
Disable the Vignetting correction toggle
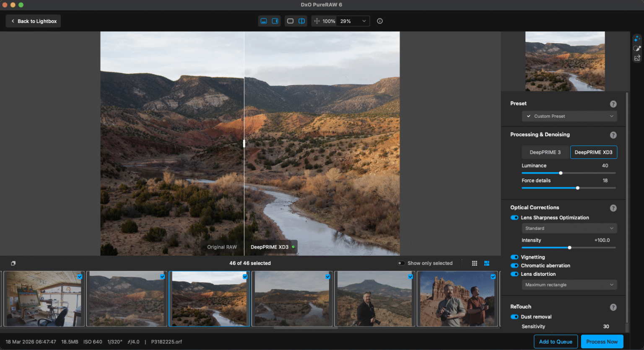tap(514, 257)
